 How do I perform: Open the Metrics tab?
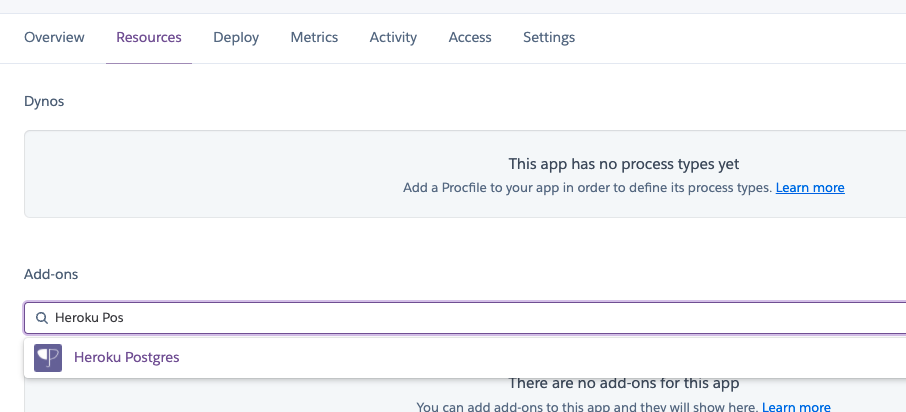(314, 37)
